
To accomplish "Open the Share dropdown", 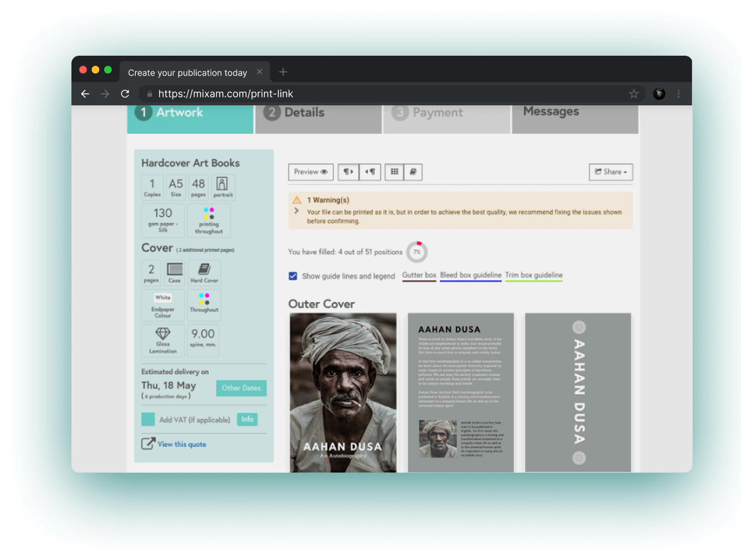I will pyautogui.click(x=610, y=172).
